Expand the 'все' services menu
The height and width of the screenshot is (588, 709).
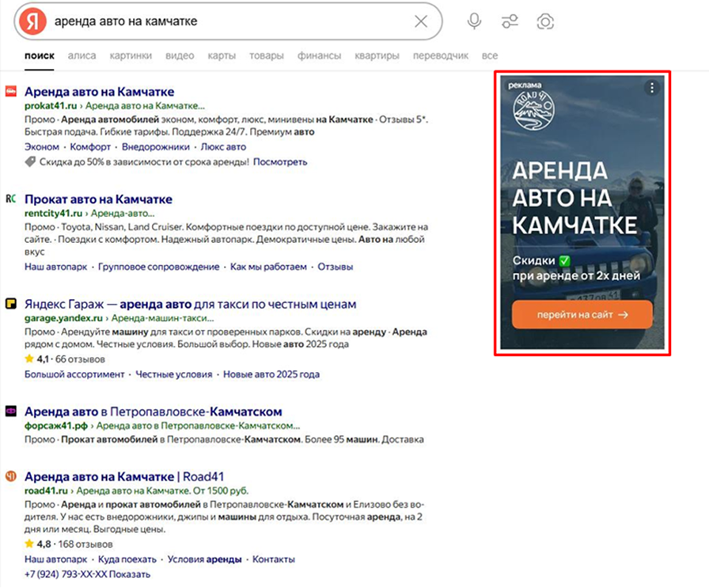pyautogui.click(x=490, y=56)
